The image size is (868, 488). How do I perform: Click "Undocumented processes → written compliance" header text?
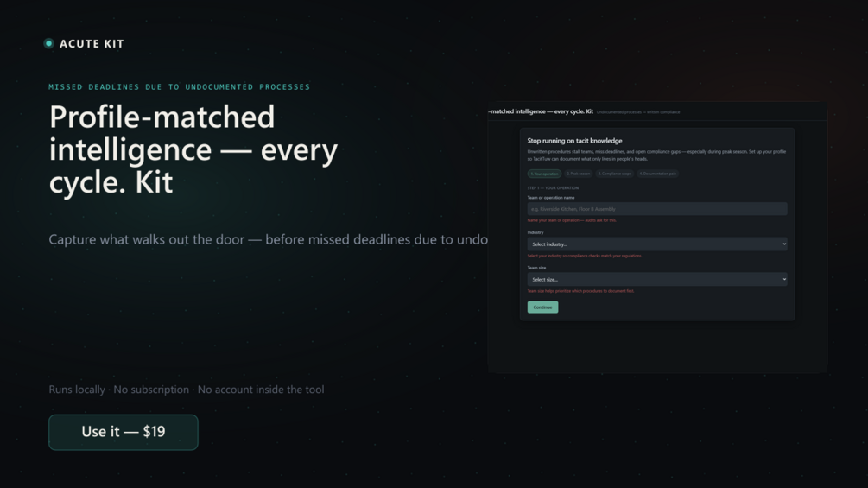638,112
